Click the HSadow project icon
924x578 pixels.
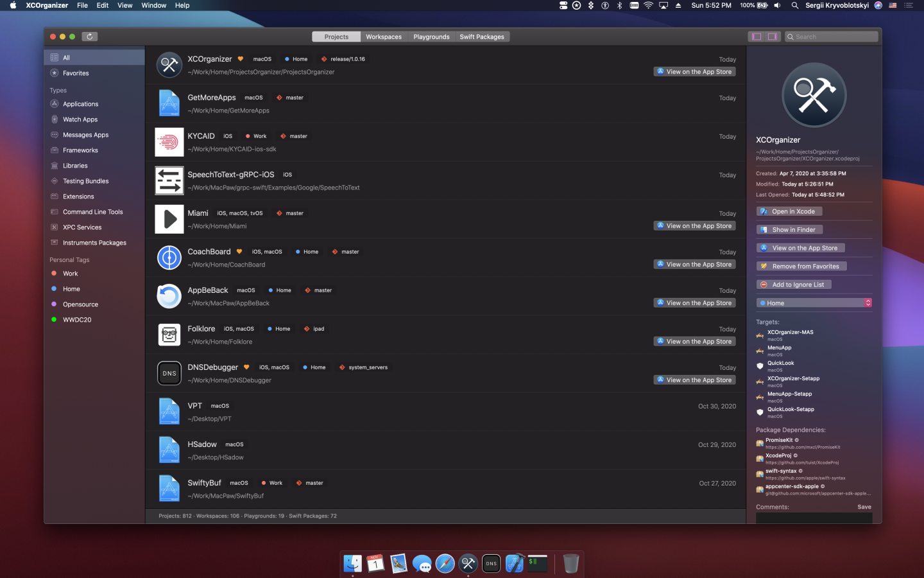[x=169, y=450]
